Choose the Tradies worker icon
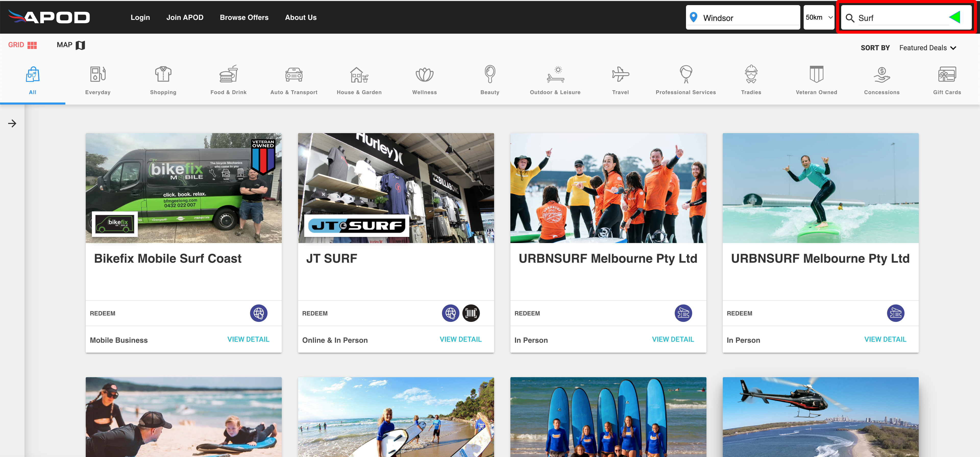980x457 pixels. (751, 74)
